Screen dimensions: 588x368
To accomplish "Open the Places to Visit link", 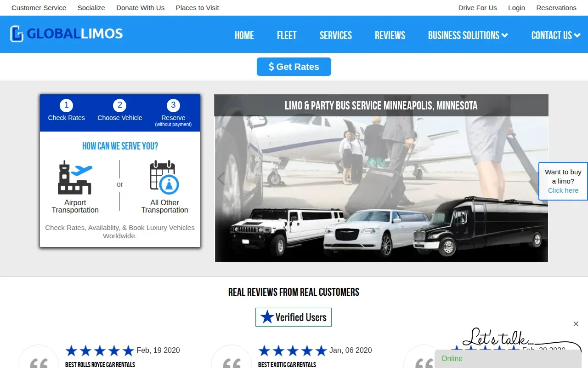I will [x=198, y=8].
